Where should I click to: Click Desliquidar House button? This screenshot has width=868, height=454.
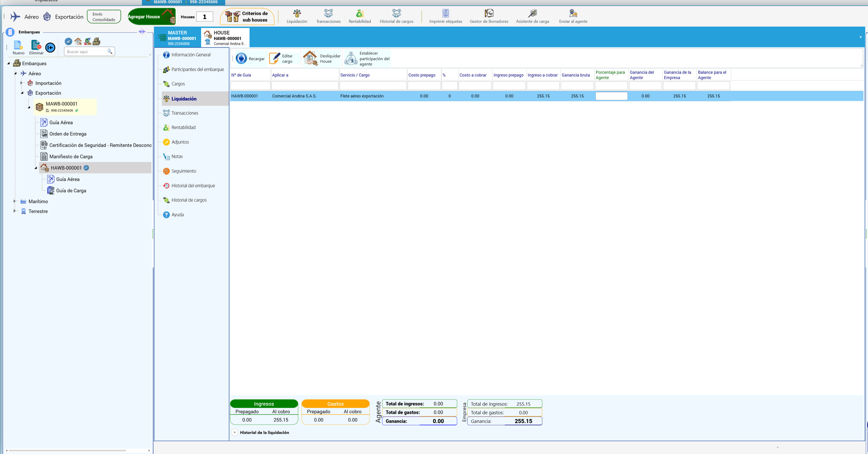[x=322, y=58]
